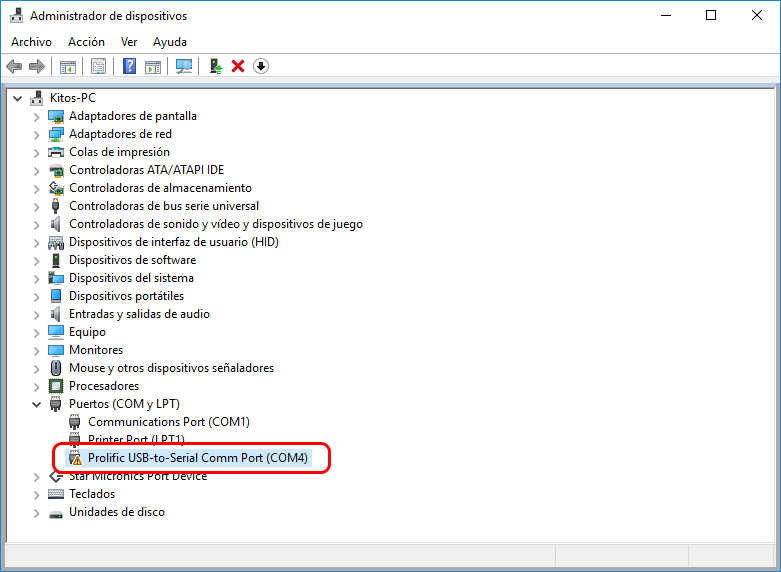This screenshot has height=572, width=781.
Task: Open the Ayuda menu
Action: pos(170,42)
